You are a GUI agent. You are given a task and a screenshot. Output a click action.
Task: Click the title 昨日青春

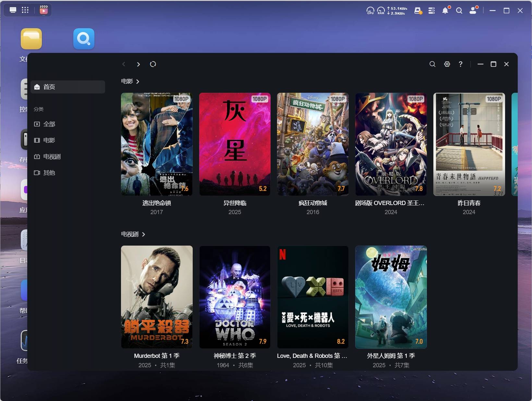469,203
